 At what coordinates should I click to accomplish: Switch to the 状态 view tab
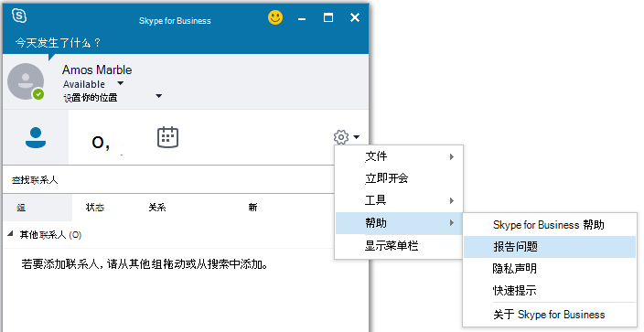pyautogui.click(x=95, y=207)
